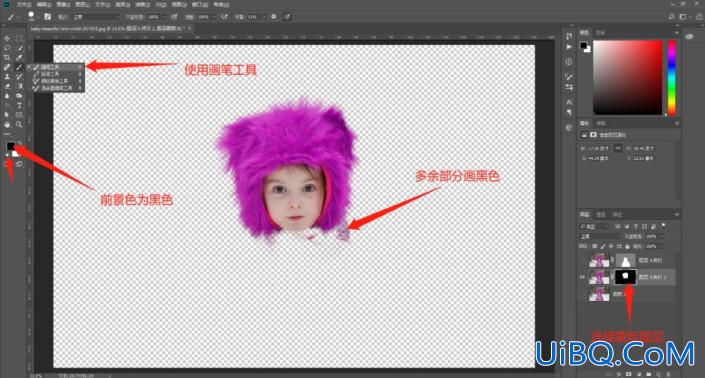Select the Move tool

click(7, 39)
